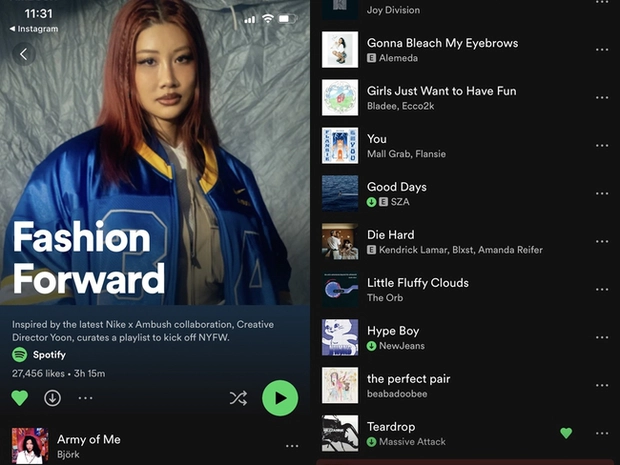The width and height of the screenshot is (620, 465).
Task: Open Hype Boy bunny cover art
Action: [340, 337]
